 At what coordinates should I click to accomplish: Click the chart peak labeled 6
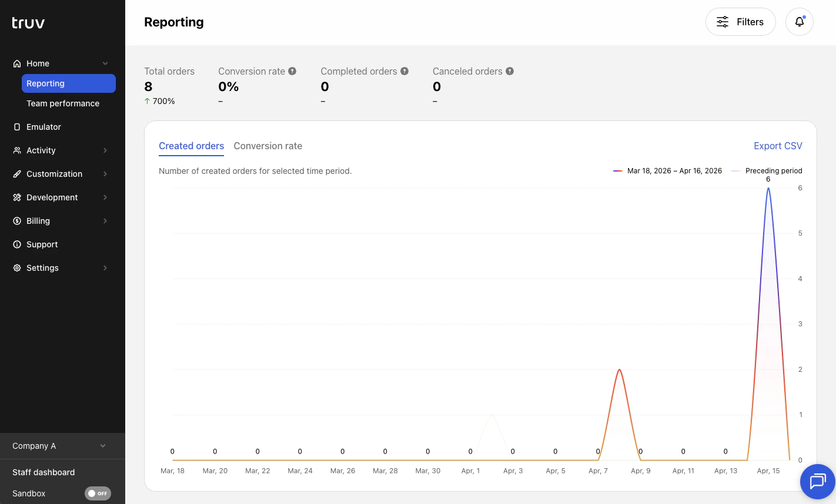point(768,188)
